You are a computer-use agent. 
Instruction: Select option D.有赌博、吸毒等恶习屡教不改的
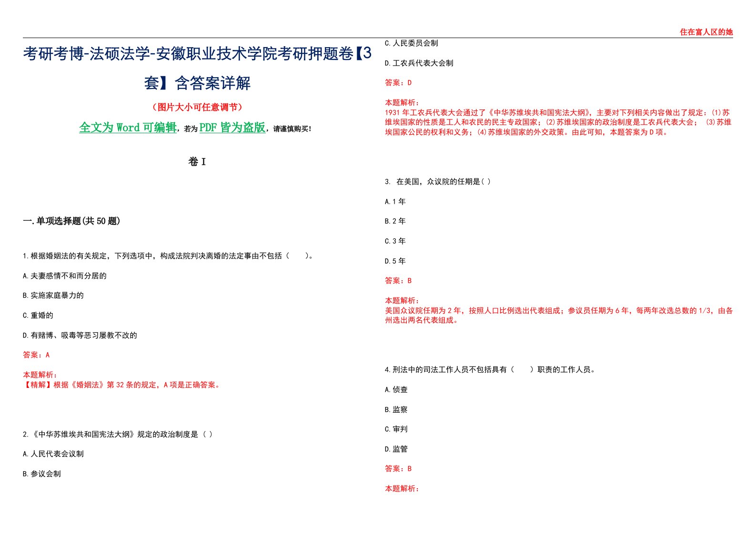[x=80, y=336]
